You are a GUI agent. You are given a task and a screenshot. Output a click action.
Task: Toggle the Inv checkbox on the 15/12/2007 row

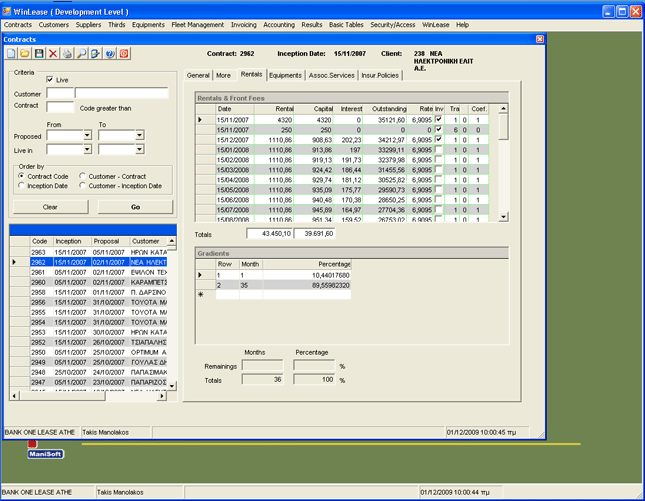[439, 139]
